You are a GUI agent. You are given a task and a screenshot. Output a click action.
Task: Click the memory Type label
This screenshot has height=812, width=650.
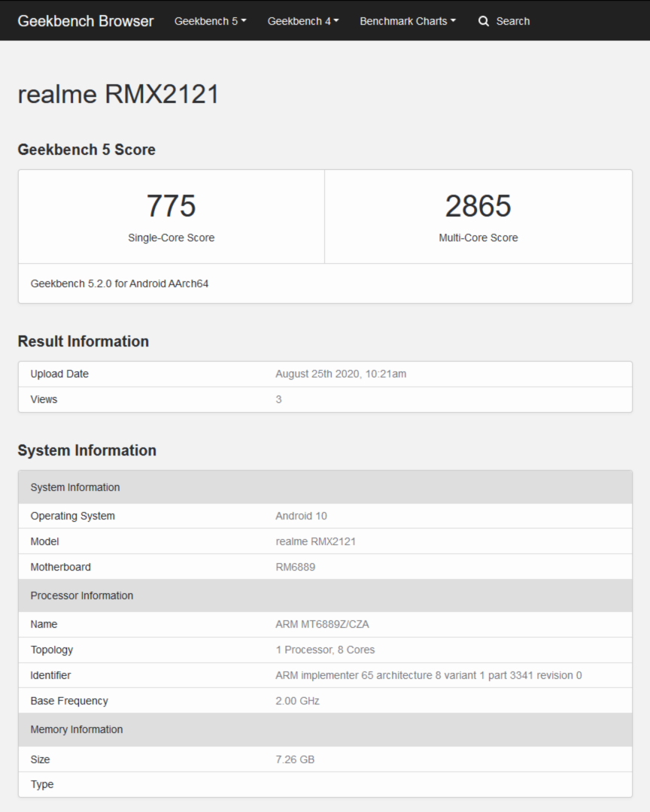click(x=42, y=784)
